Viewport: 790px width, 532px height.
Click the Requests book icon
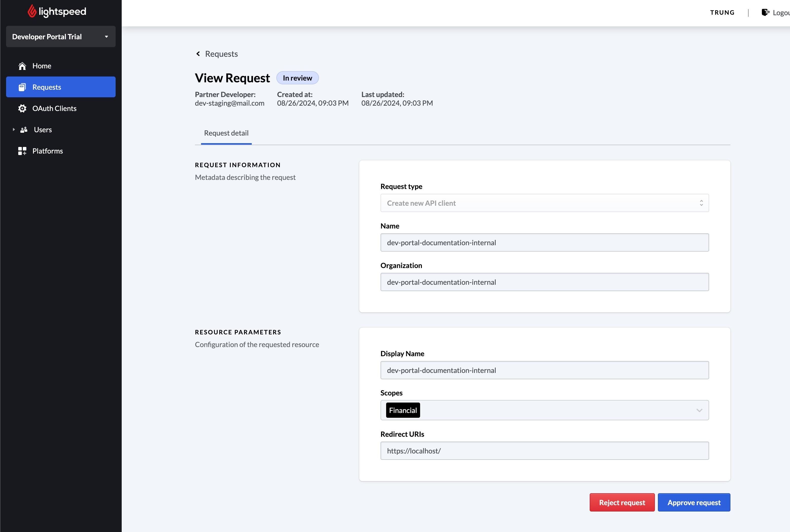pos(22,87)
